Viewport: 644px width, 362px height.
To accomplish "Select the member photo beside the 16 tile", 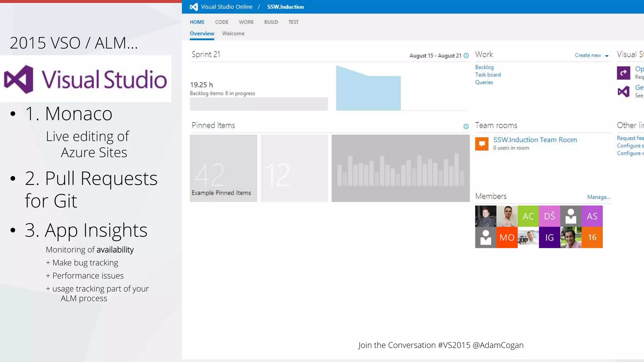I will (571, 238).
